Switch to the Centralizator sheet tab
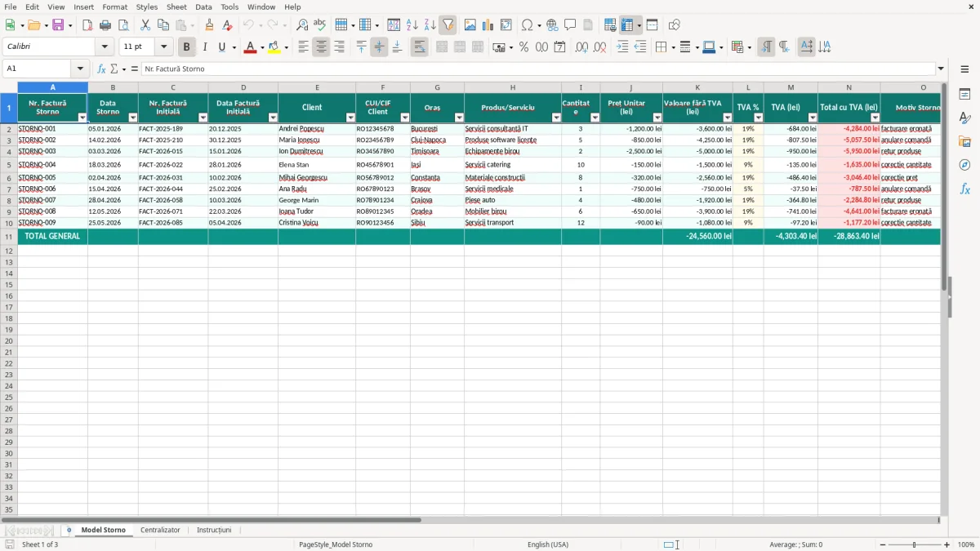This screenshot has height=551, width=980. (160, 531)
